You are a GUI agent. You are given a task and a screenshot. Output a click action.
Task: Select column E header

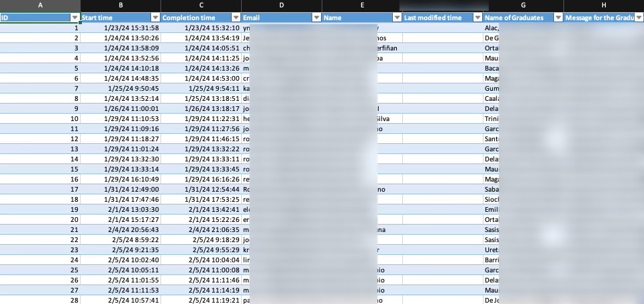[362, 5]
